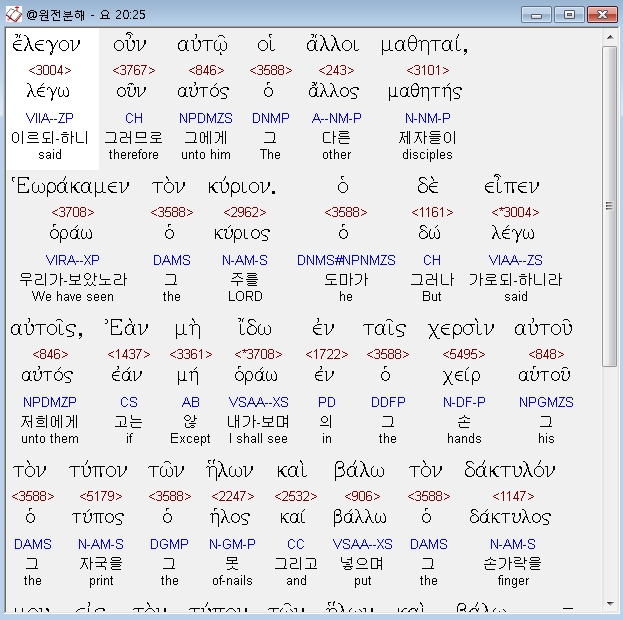623x620 pixels.
Task: Click parsing code NPDMZP
Action: 50,402
